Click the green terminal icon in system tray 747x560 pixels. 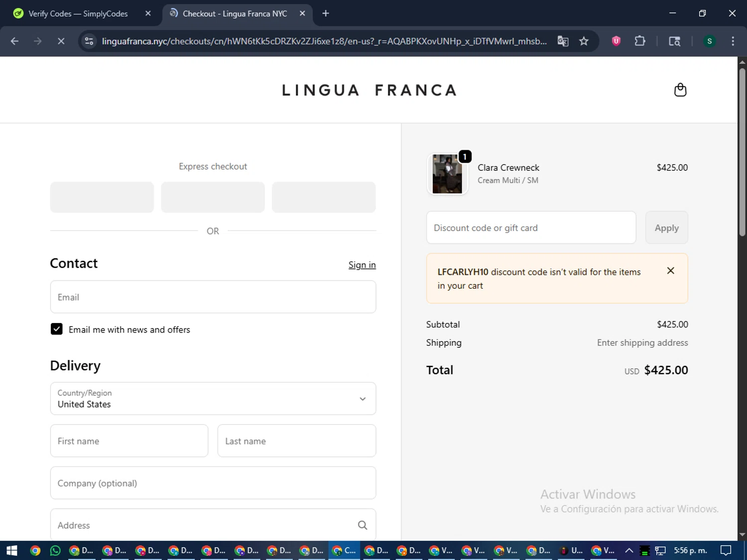[x=644, y=551]
